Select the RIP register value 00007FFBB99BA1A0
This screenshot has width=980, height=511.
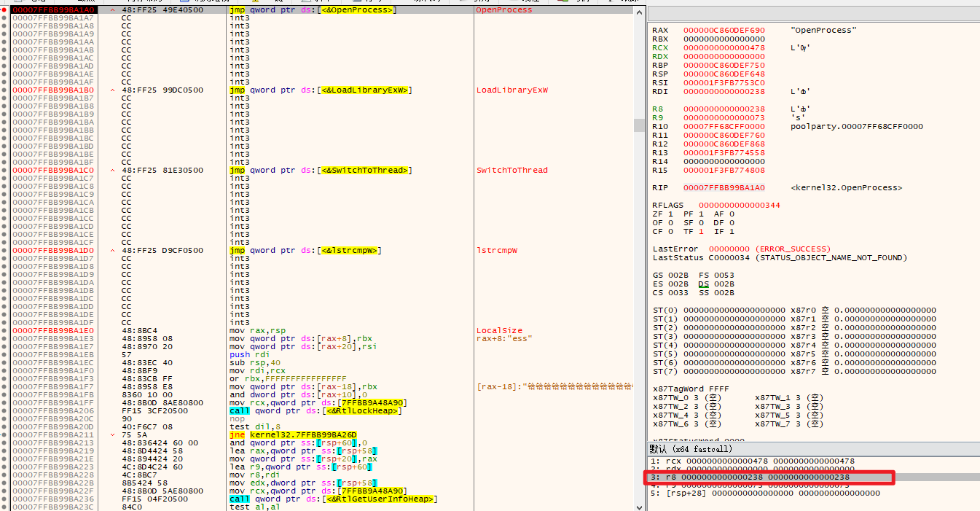[724, 188]
